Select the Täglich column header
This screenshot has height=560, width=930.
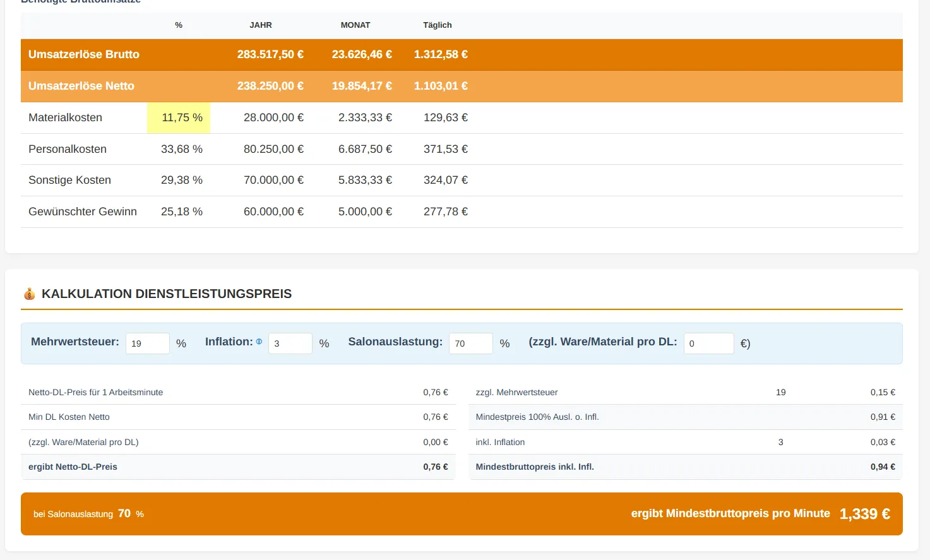click(x=438, y=25)
